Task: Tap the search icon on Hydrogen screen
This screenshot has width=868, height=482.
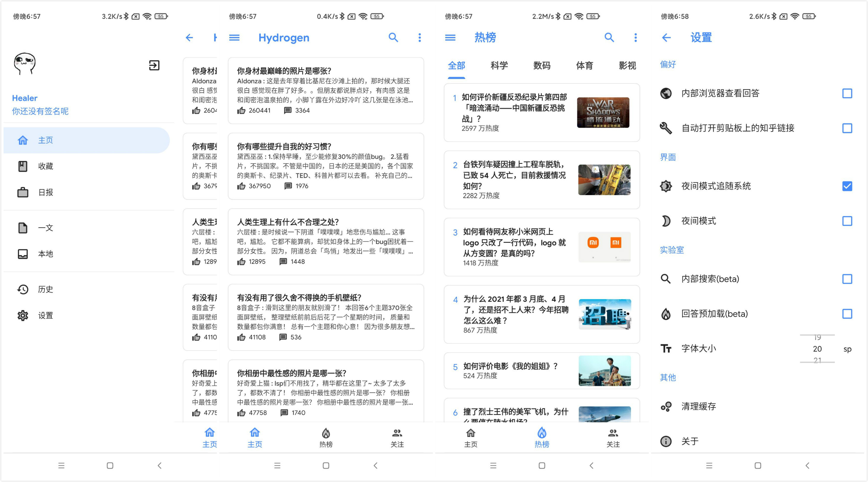Action: point(393,37)
